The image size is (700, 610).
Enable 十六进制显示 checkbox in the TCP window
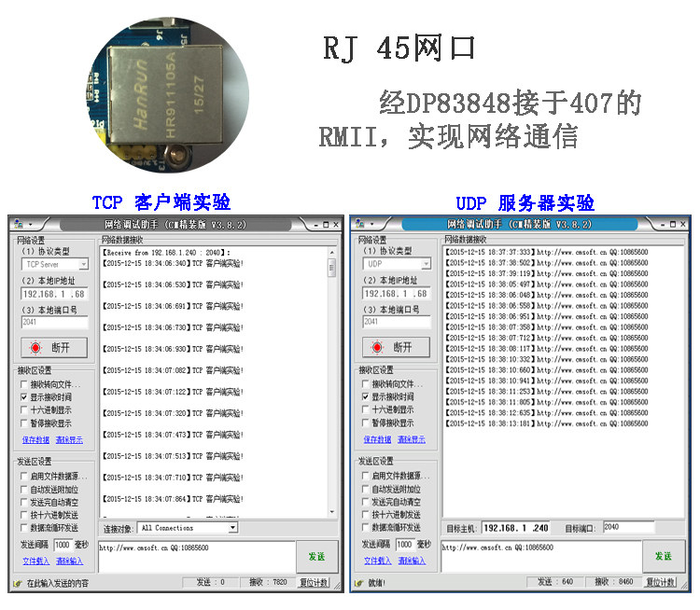[24, 410]
